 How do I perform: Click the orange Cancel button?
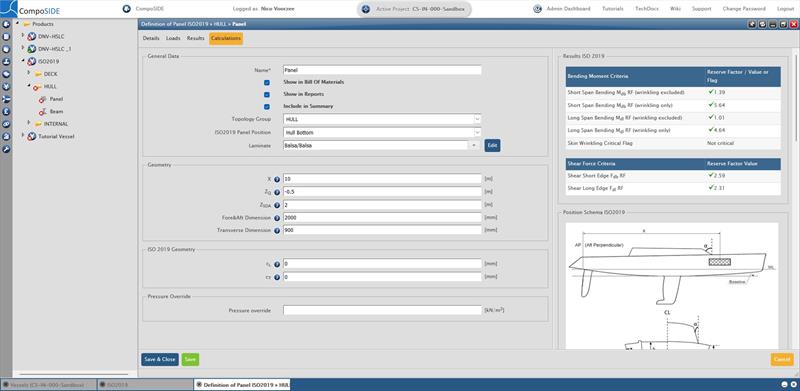(782, 359)
